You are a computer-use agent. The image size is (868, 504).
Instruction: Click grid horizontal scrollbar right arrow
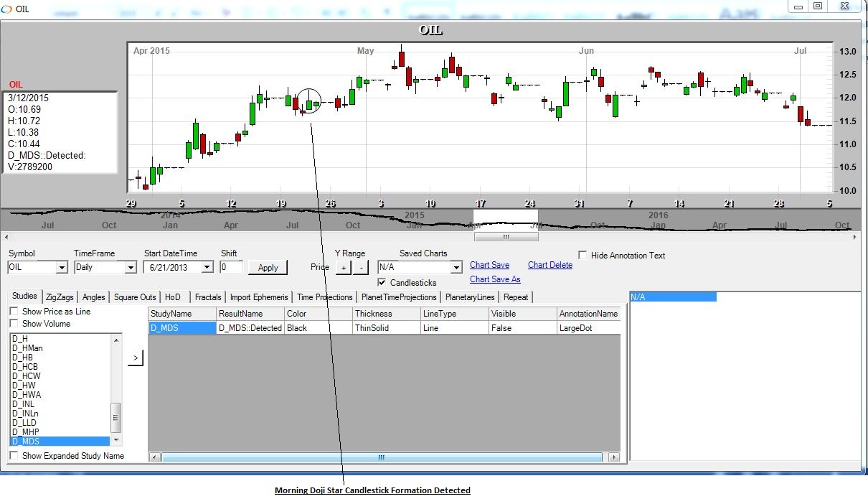point(613,457)
